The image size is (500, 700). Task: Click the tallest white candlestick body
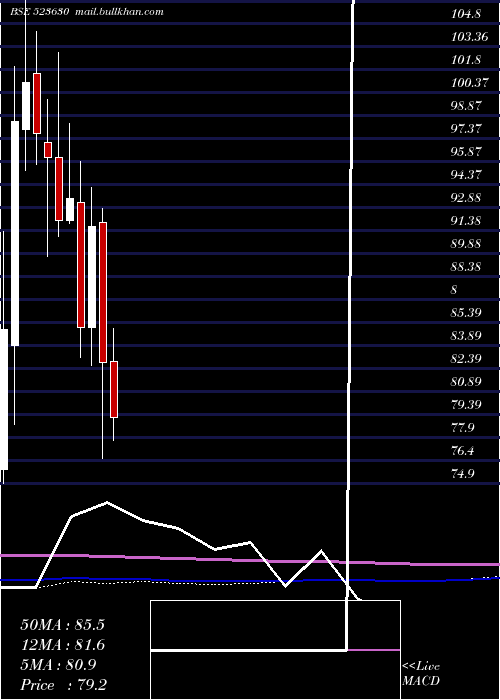pos(15,233)
